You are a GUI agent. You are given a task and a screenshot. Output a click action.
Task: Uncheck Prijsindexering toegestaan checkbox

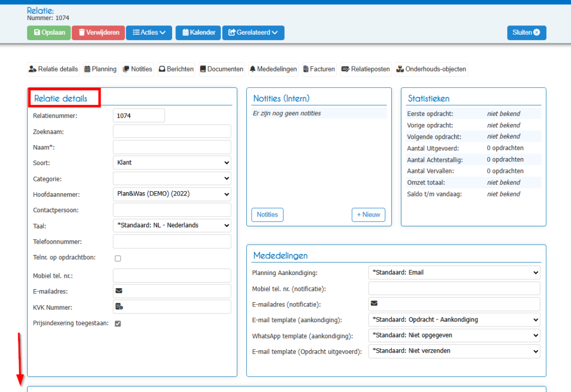(118, 324)
